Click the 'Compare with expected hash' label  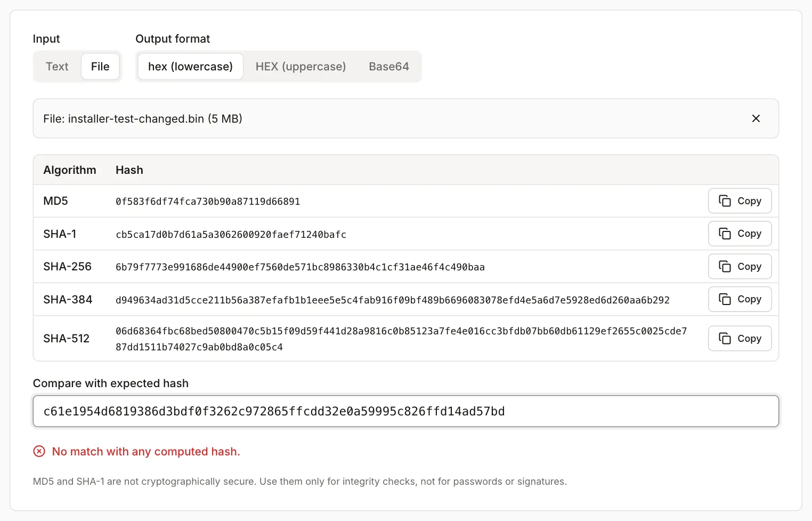click(x=111, y=383)
